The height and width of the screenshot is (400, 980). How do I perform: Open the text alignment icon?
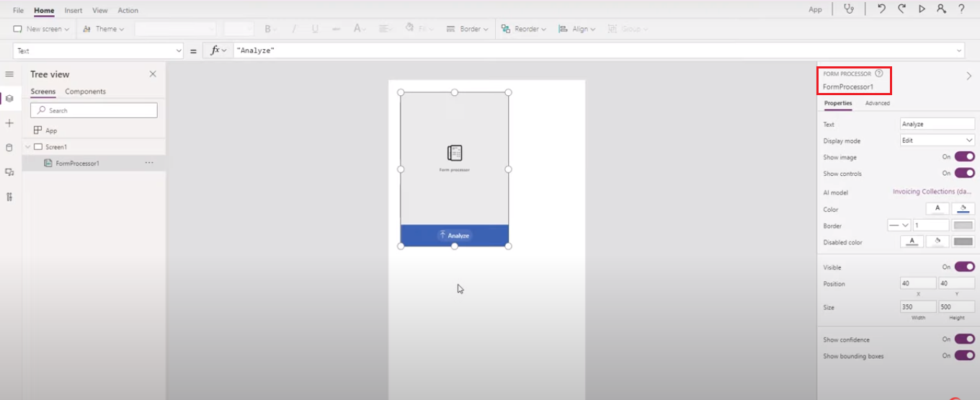[x=385, y=29]
